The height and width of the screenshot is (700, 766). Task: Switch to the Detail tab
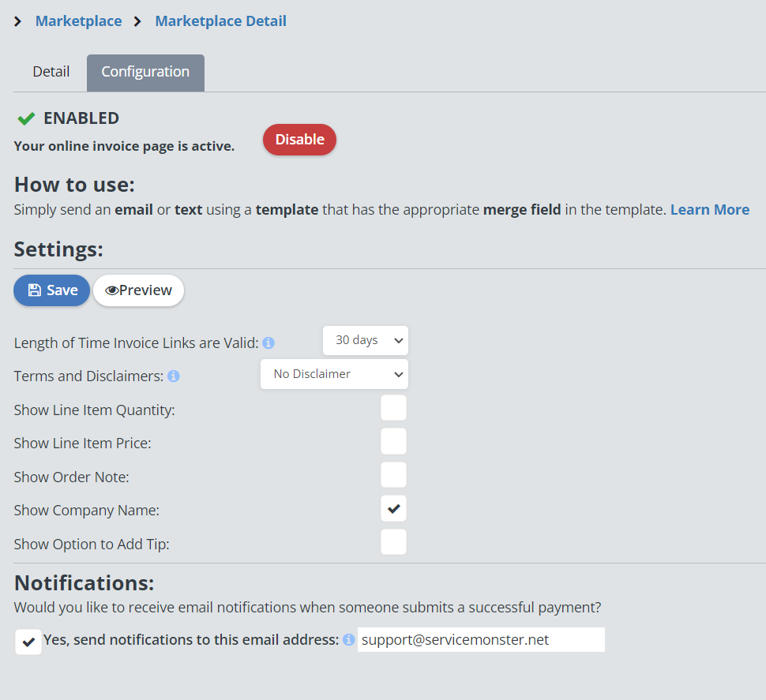(x=51, y=72)
